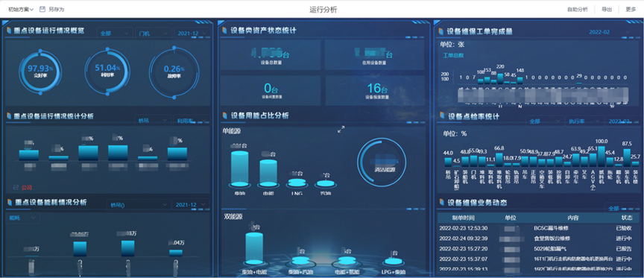Open the 2021-12 date picker in 能耗情况分析
The width and height of the screenshot is (644, 278).
point(190,204)
